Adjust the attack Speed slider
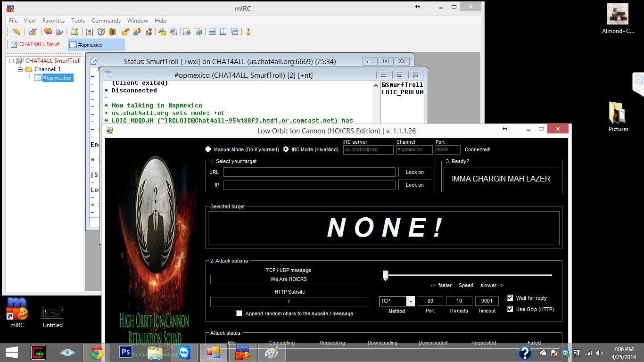Viewport: 644px width, 362px height. click(385, 275)
